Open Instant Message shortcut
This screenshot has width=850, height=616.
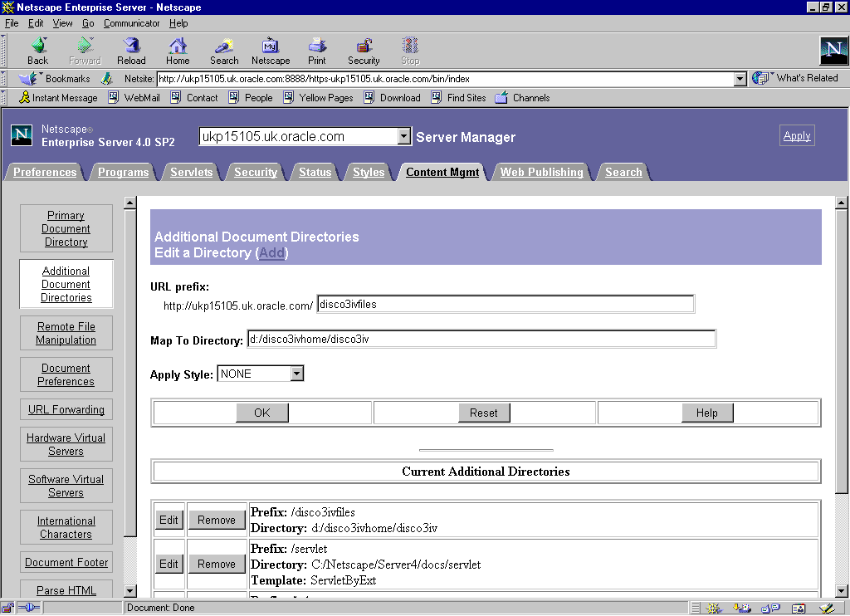pyautogui.click(x=58, y=98)
